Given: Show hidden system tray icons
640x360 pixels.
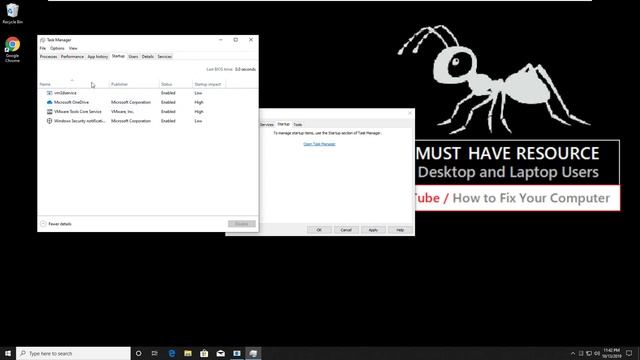Looking at the screenshot, I should coord(573,353).
